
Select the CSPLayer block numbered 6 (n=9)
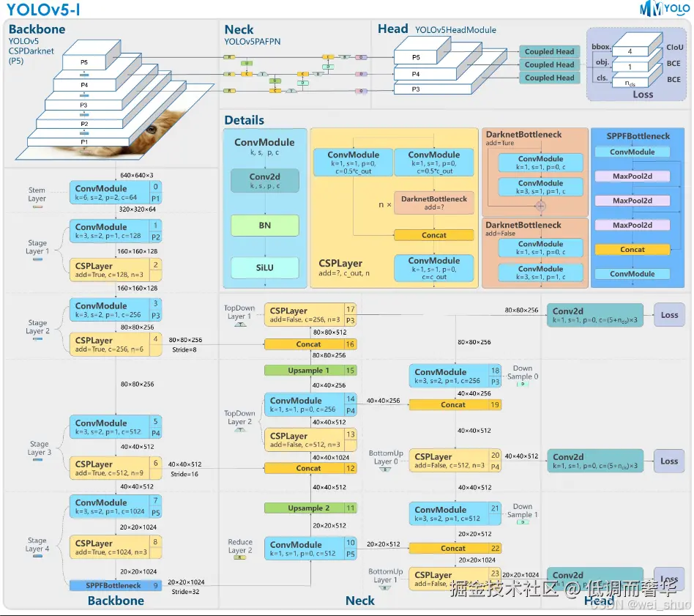point(116,468)
